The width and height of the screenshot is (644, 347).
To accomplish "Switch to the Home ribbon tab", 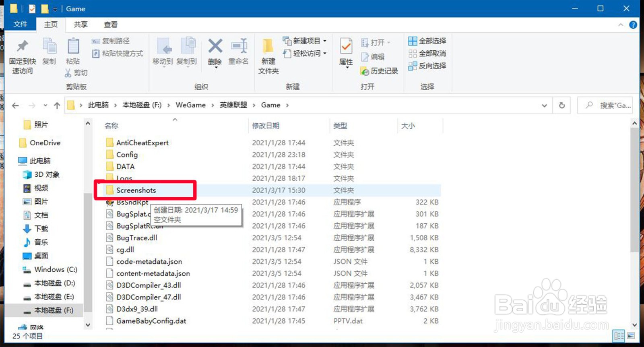I will pyautogui.click(x=51, y=25).
